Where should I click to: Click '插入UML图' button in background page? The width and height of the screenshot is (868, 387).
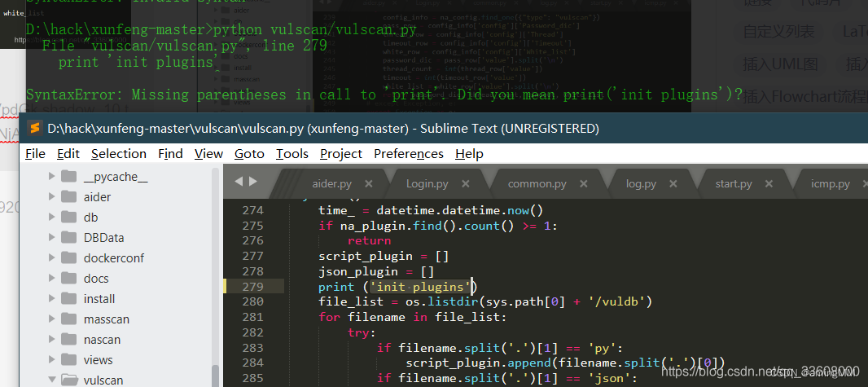(x=779, y=64)
